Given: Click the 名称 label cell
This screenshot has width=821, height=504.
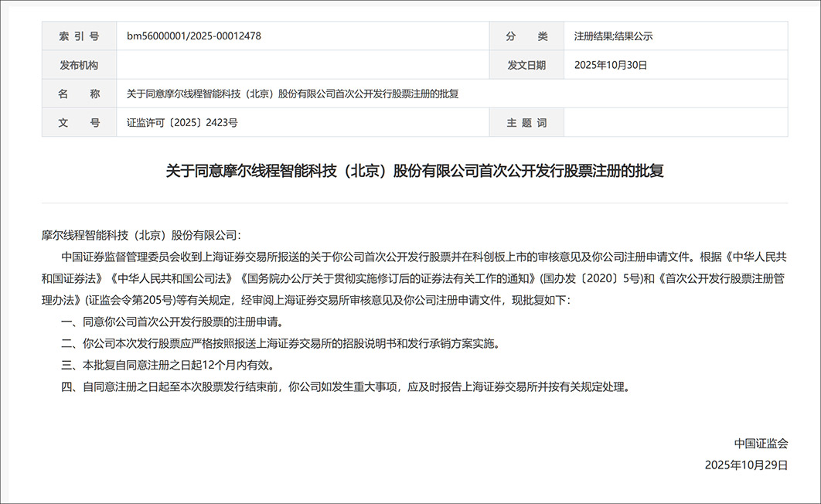Looking at the screenshot, I should [79, 94].
